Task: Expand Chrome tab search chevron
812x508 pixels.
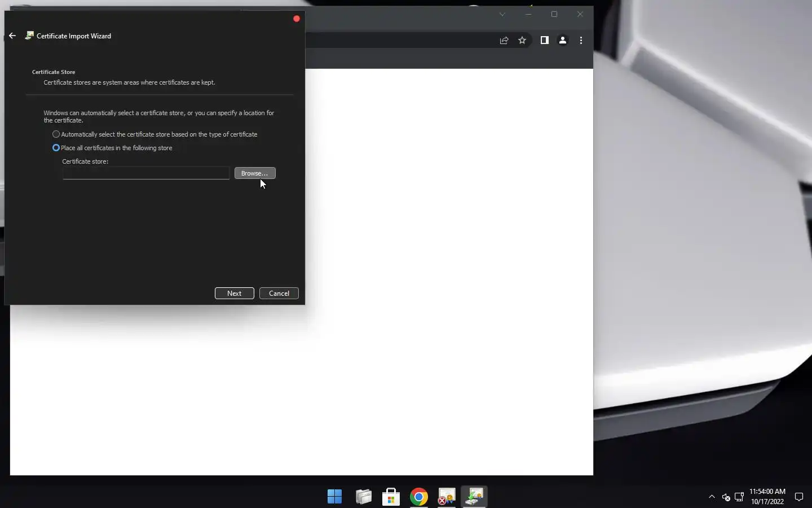Action: (502, 14)
